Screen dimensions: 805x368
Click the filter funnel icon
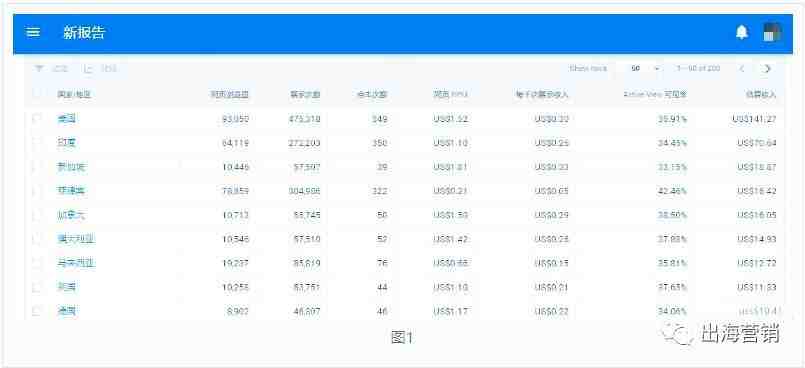click(39, 68)
